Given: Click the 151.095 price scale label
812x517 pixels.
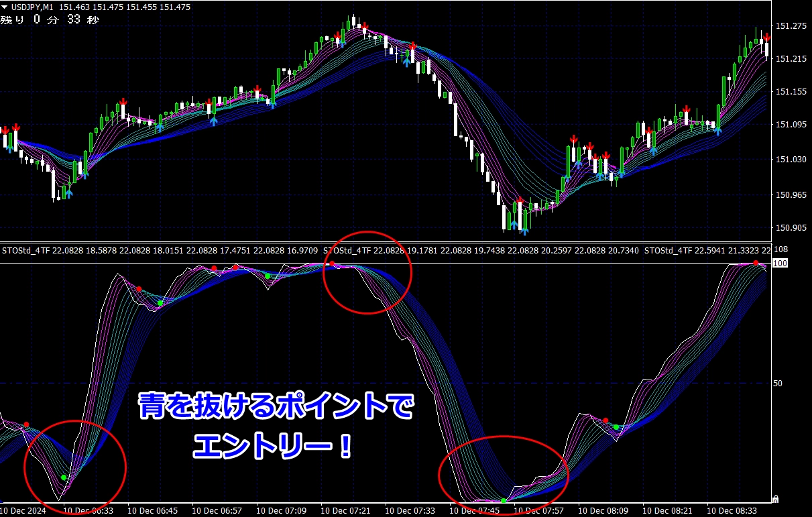Looking at the screenshot, I should point(790,125).
